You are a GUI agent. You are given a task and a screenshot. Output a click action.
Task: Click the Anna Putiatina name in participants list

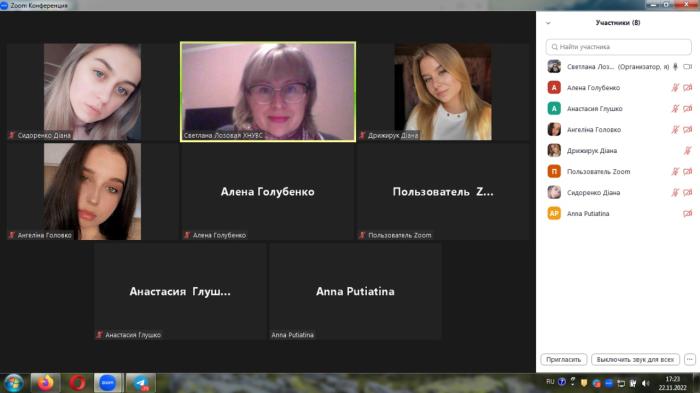[588, 213]
